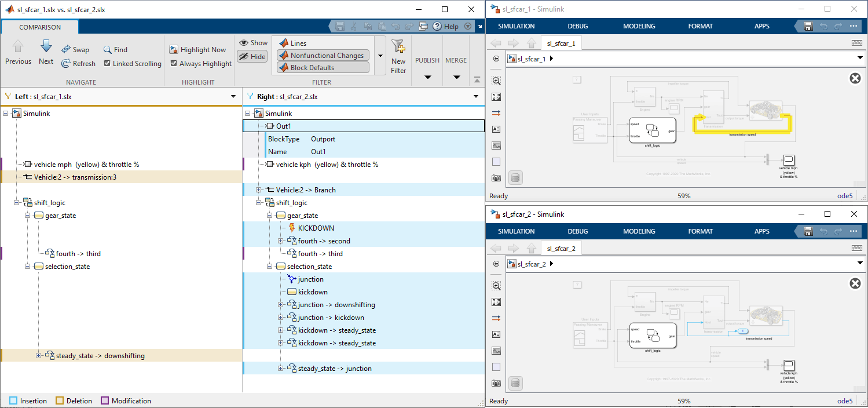Viewport: 868px width, 408px height.
Task: Enable or disable Linked Scrolling checkbox
Action: tap(107, 64)
